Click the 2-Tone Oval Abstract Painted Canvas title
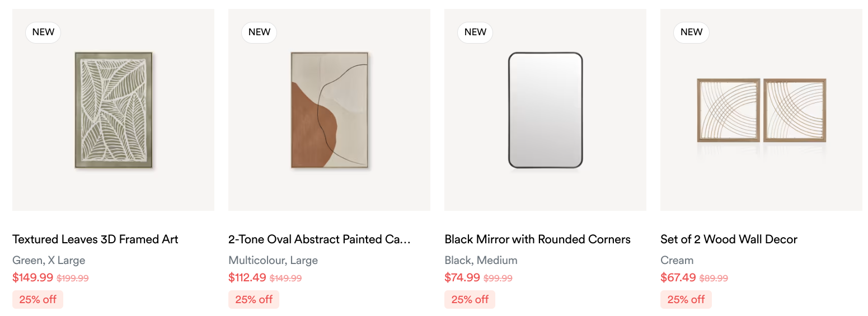This screenshot has width=868, height=316. click(320, 239)
